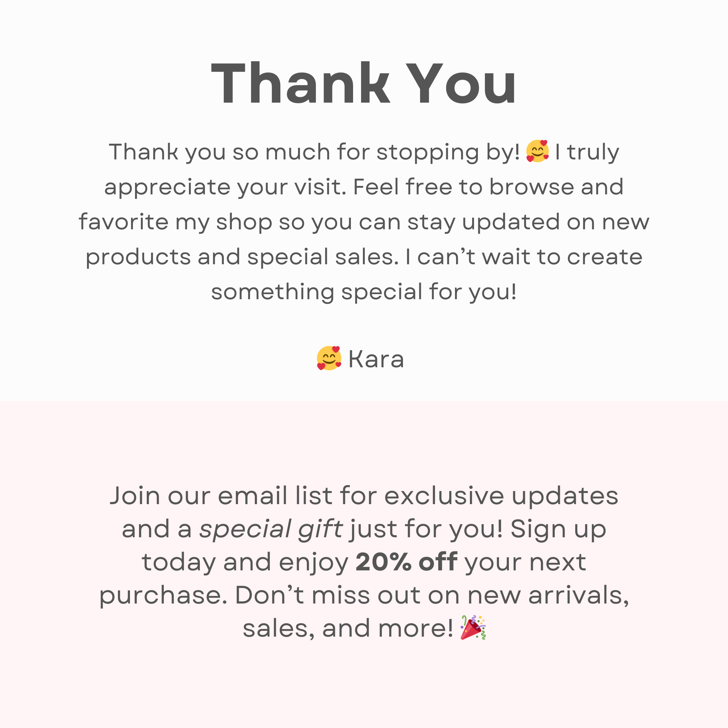Click the heart-face emoji beside Kara
728x728 pixels.
pyautogui.click(x=329, y=358)
